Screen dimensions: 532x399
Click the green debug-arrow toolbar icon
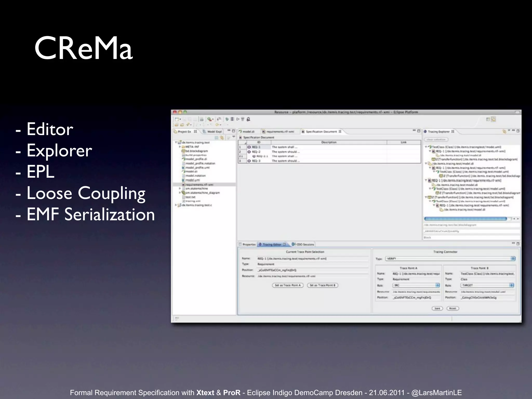click(227, 119)
